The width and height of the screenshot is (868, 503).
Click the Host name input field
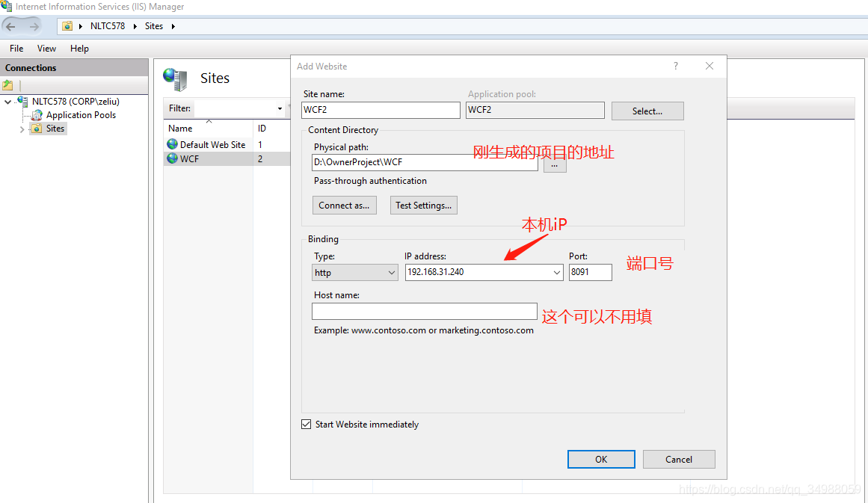[425, 311]
